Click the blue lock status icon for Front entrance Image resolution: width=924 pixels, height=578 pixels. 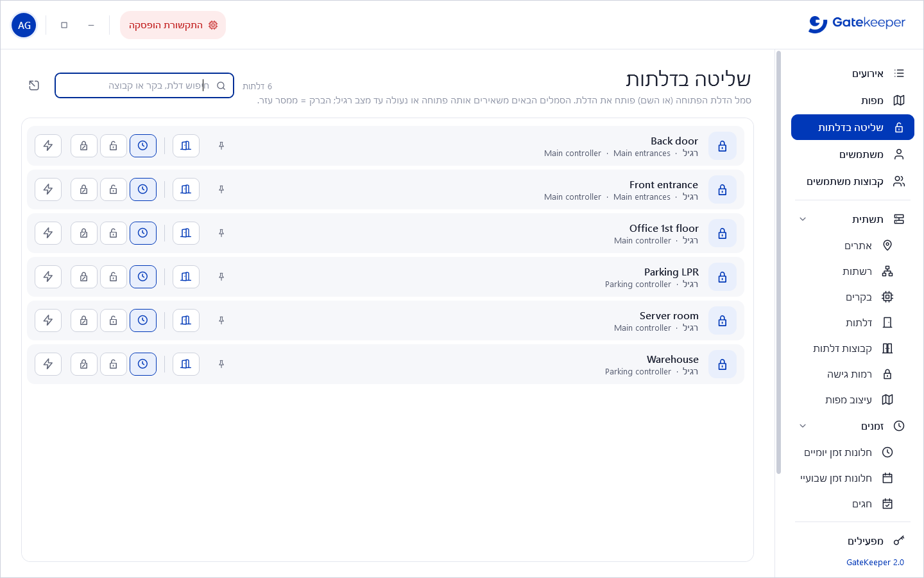[723, 189]
